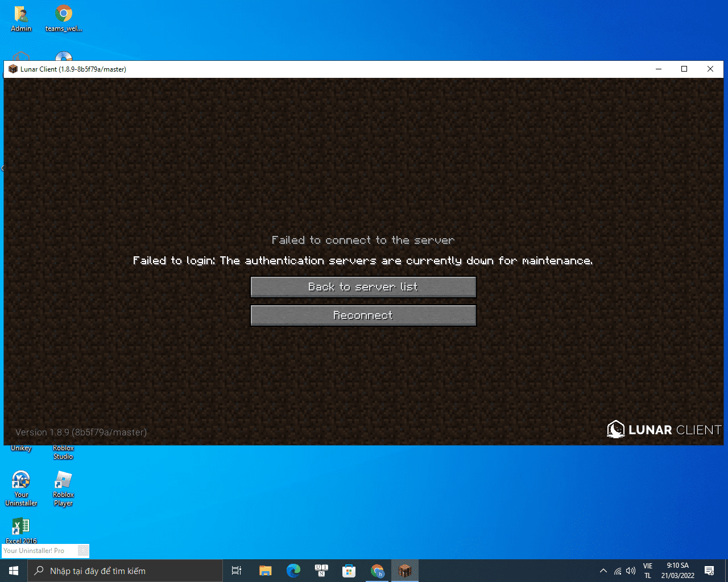728x582 pixels.
Task: Switch the VIE input language indicator
Action: coord(648,571)
